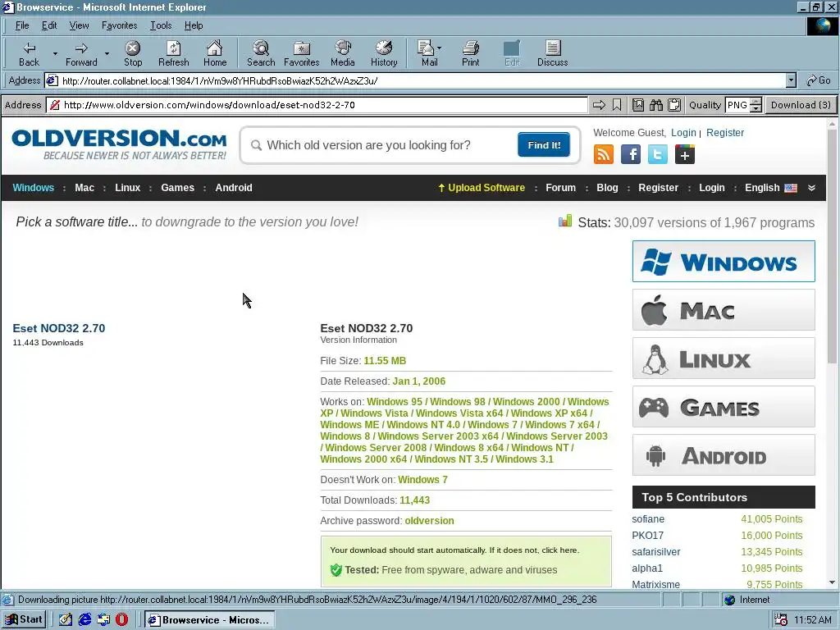
Task: Click Browservice clipboard icon
Action: point(674,105)
